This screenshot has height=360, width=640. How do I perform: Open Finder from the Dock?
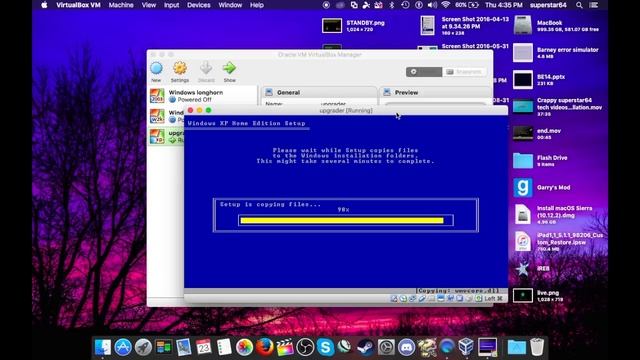point(102,347)
